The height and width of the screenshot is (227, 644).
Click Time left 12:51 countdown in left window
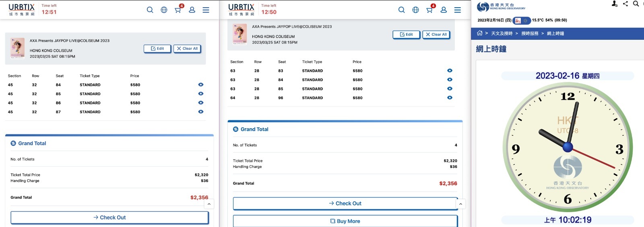tap(49, 9)
